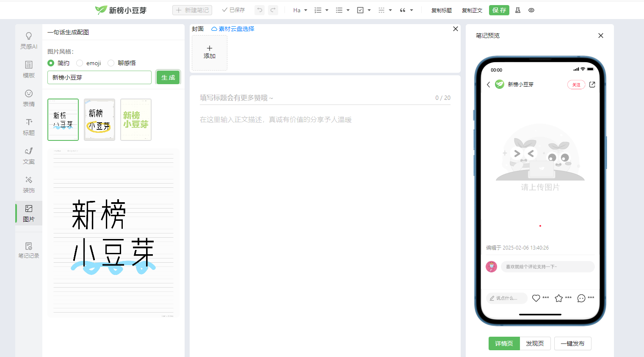Click the undo arrow in toolbar

[x=260, y=10]
